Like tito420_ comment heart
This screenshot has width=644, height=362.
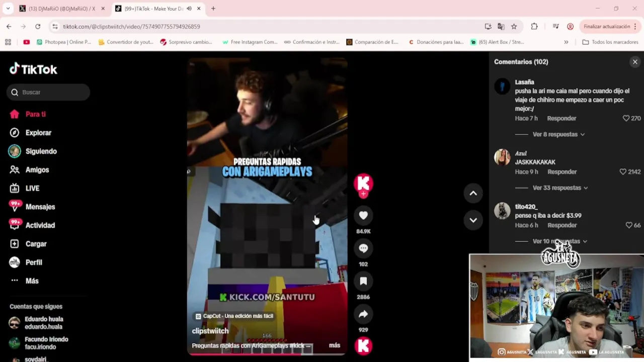tap(629, 225)
